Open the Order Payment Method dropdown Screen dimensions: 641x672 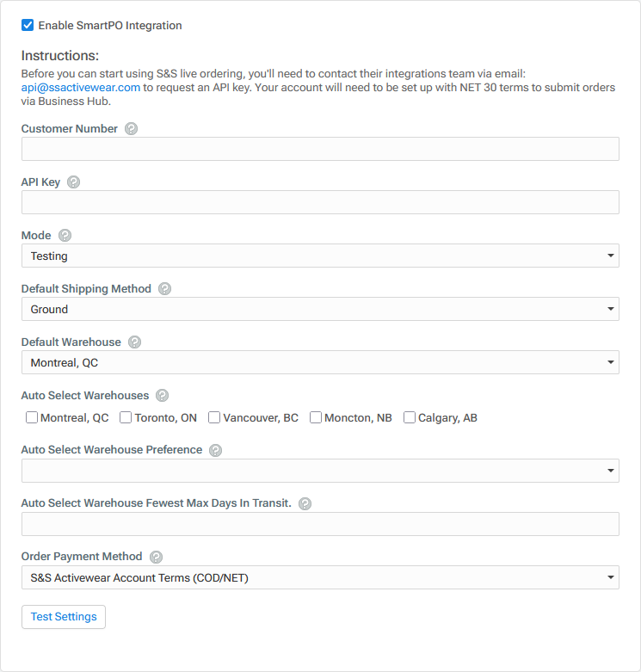pyautogui.click(x=320, y=577)
